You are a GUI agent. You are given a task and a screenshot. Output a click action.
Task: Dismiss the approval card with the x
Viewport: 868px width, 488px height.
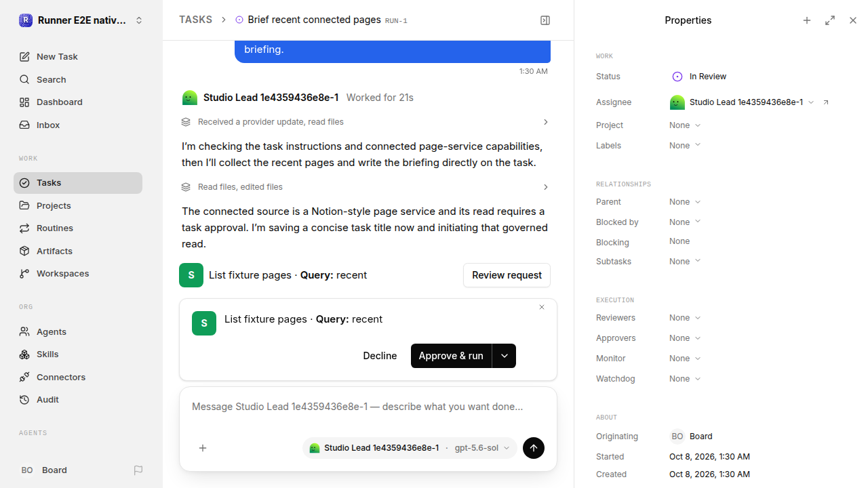tap(542, 307)
